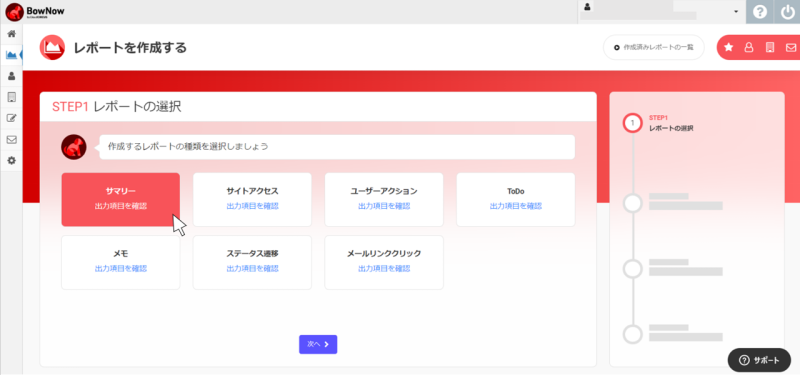
Task: Select the ステータス遷移 report card
Action: point(252,262)
